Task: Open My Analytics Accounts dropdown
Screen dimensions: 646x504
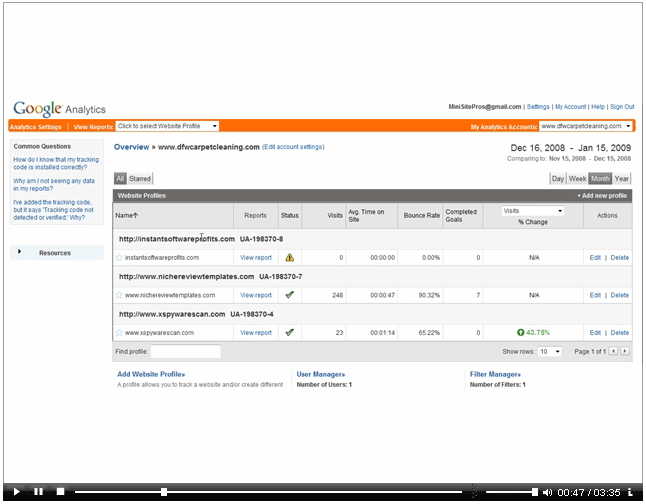Action: [x=585, y=126]
